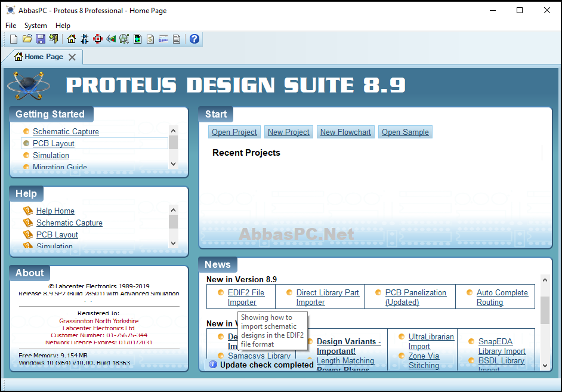Open Length Matching news link
The image size is (562, 392).
[x=345, y=360]
